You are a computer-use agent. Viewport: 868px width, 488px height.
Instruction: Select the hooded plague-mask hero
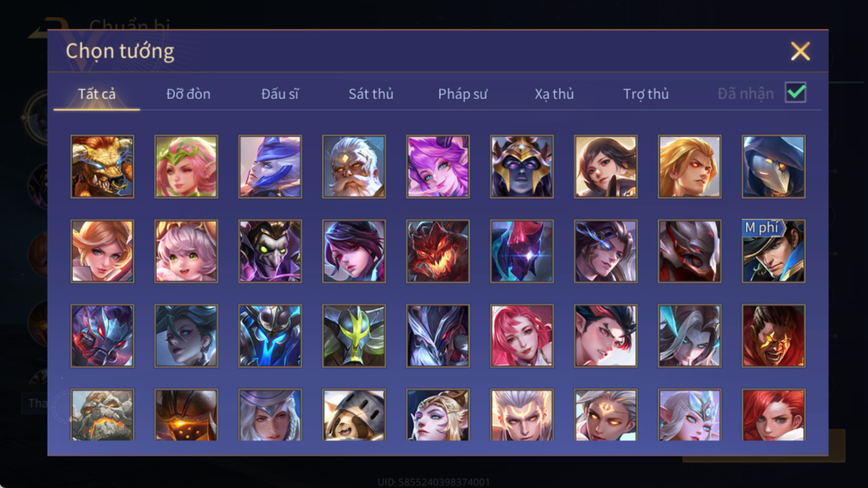coord(774,167)
